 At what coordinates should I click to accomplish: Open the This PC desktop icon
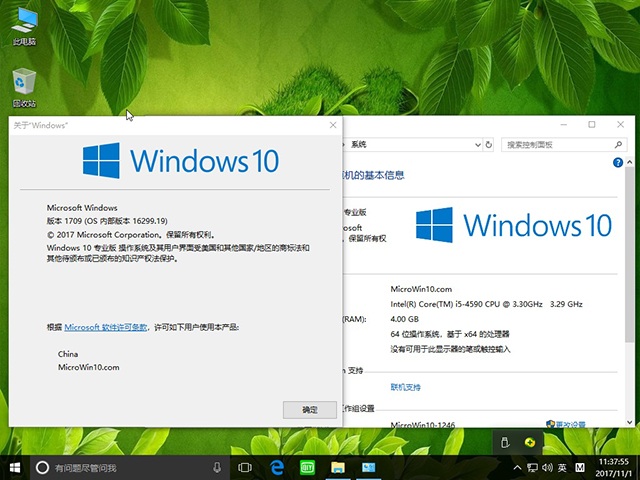pyautogui.click(x=24, y=26)
